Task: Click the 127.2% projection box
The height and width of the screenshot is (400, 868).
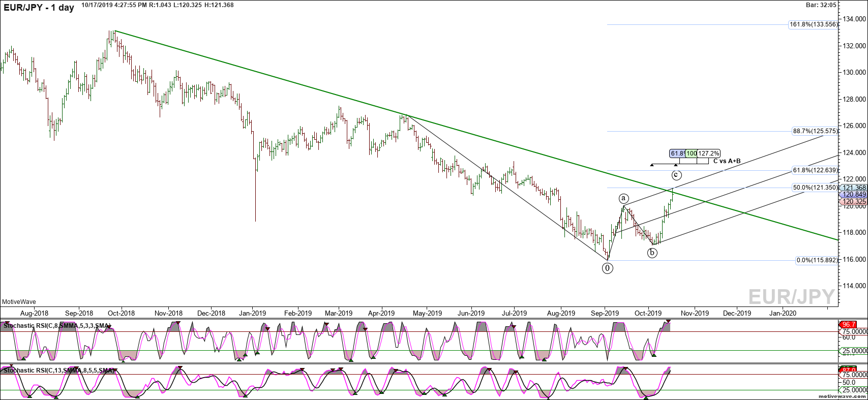Action: click(x=709, y=153)
